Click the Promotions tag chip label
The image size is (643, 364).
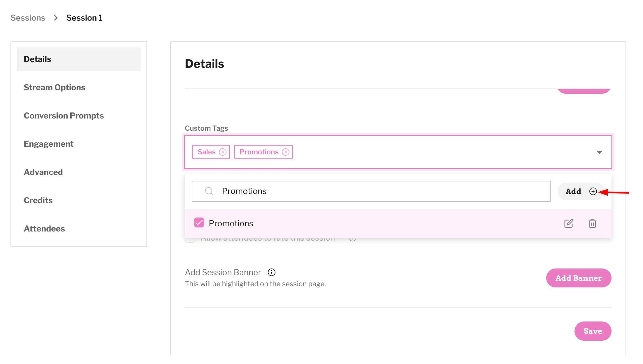[259, 152]
